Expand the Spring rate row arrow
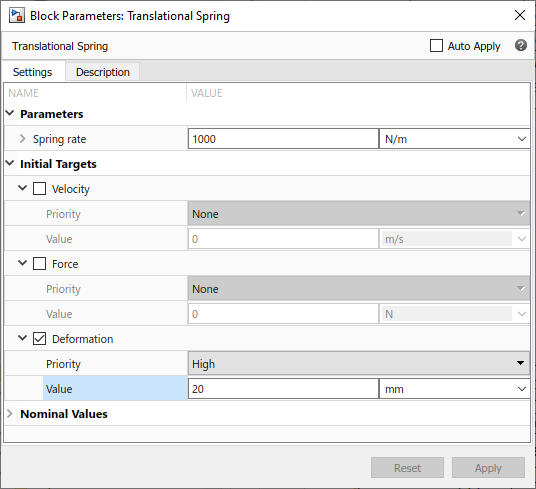The image size is (536, 489). pyautogui.click(x=23, y=138)
